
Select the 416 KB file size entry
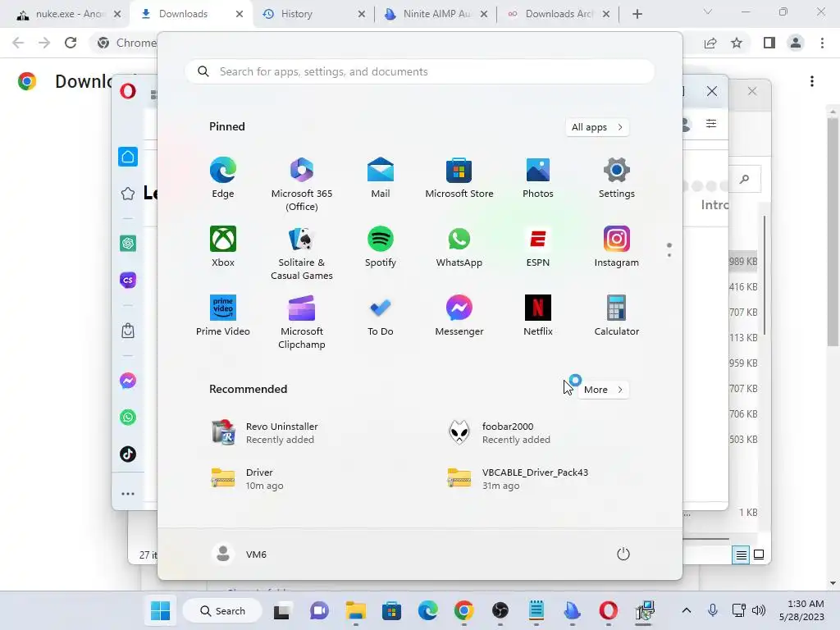pos(743,287)
